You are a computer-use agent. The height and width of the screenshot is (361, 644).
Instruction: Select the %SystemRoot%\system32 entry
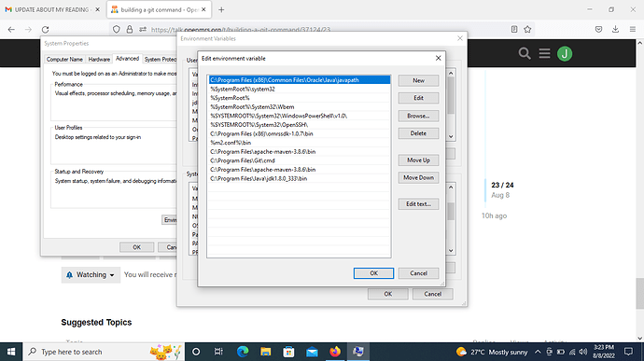click(x=300, y=90)
